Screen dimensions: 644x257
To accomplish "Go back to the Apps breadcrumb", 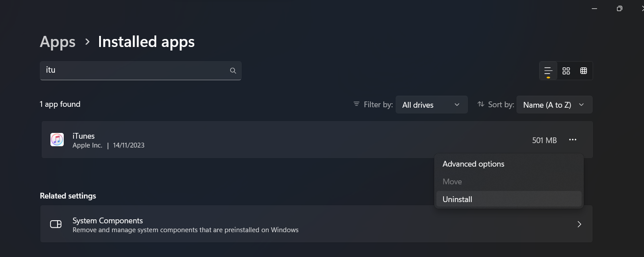I will click(x=58, y=42).
